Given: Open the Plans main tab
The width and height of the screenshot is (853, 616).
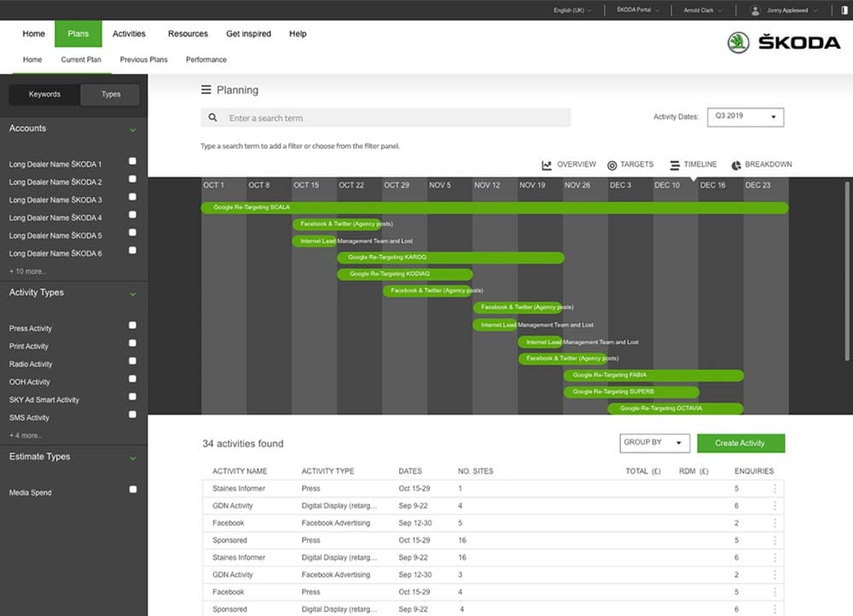Looking at the screenshot, I should [x=78, y=34].
